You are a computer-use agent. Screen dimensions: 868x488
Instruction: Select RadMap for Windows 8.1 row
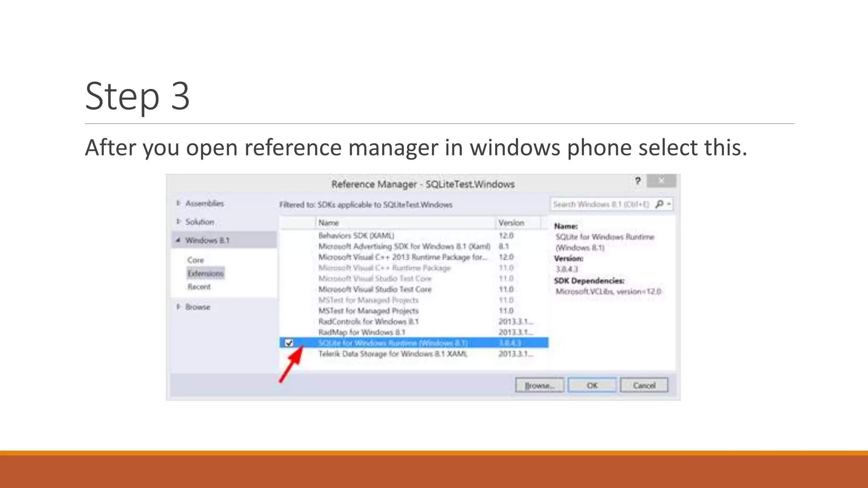coord(414,332)
